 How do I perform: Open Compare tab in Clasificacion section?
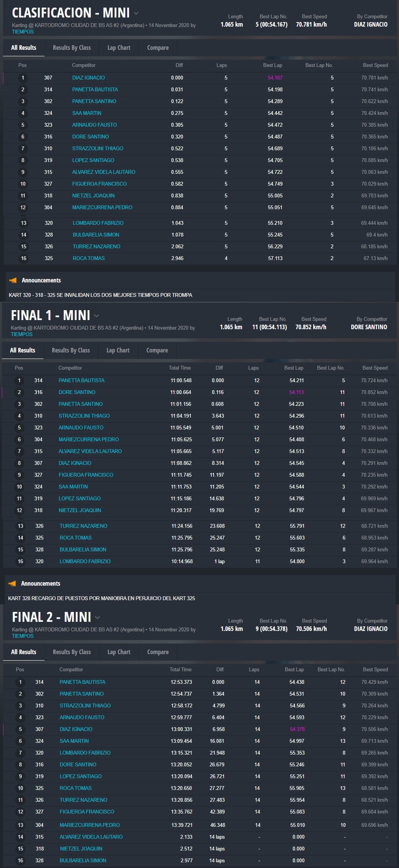[158, 48]
